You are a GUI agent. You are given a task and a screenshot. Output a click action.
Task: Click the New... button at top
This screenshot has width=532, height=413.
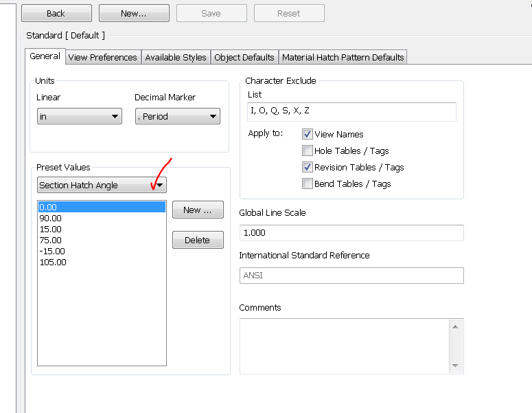coord(134,13)
